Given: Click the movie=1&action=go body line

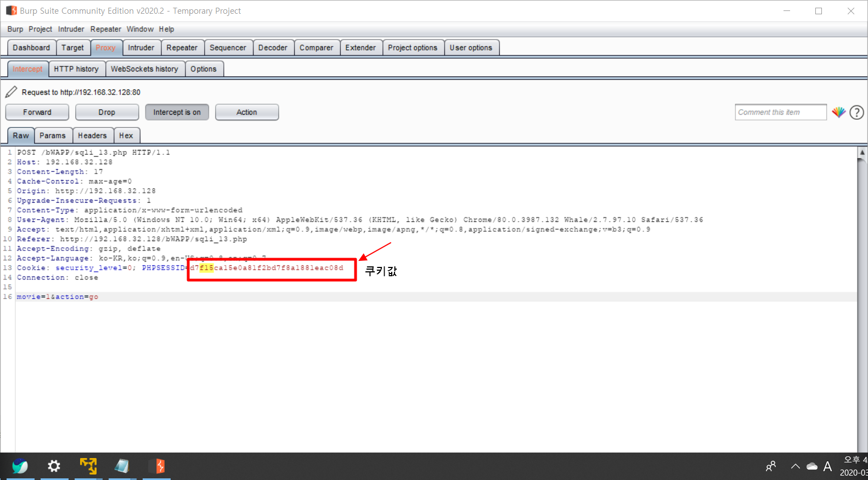Looking at the screenshot, I should coord(58,297).
